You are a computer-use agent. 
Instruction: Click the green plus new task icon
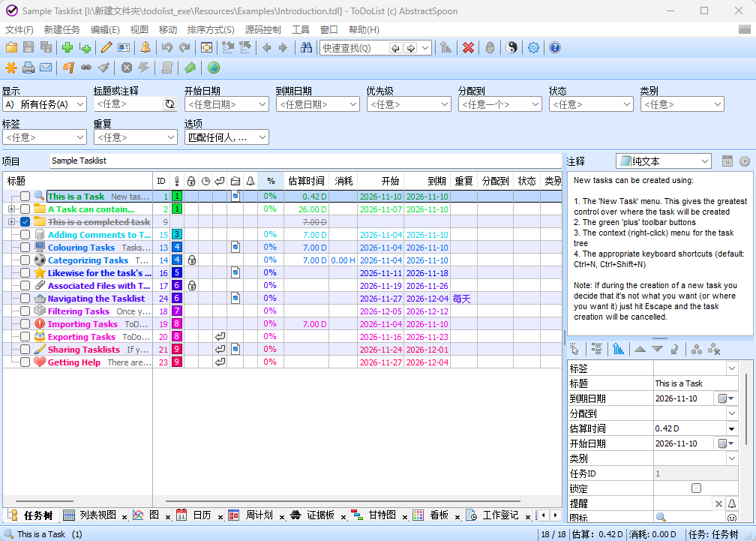(x=67, y=48)
